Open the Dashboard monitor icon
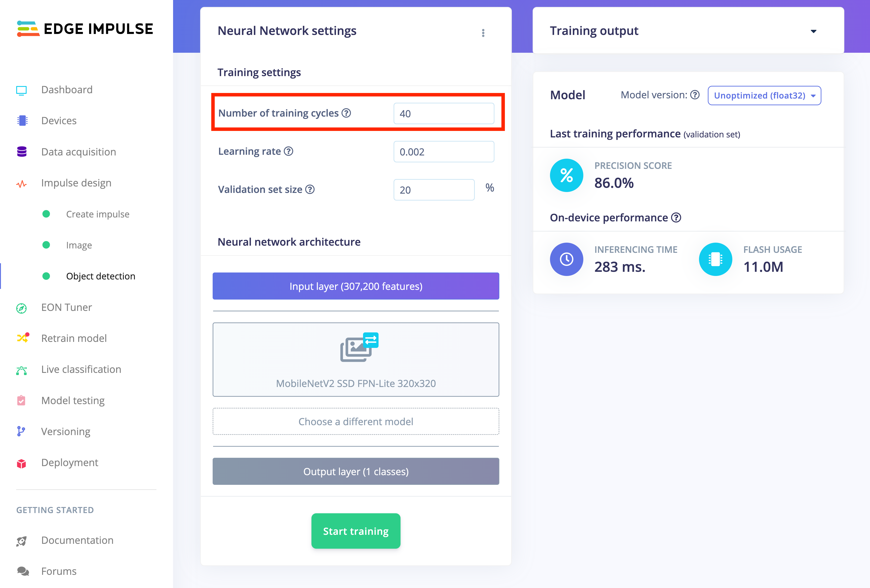 [21, 90]
